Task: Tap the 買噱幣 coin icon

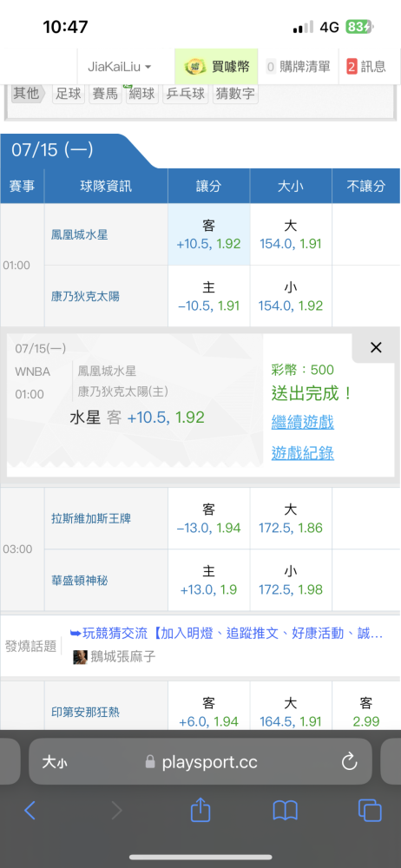Action: 195,67
